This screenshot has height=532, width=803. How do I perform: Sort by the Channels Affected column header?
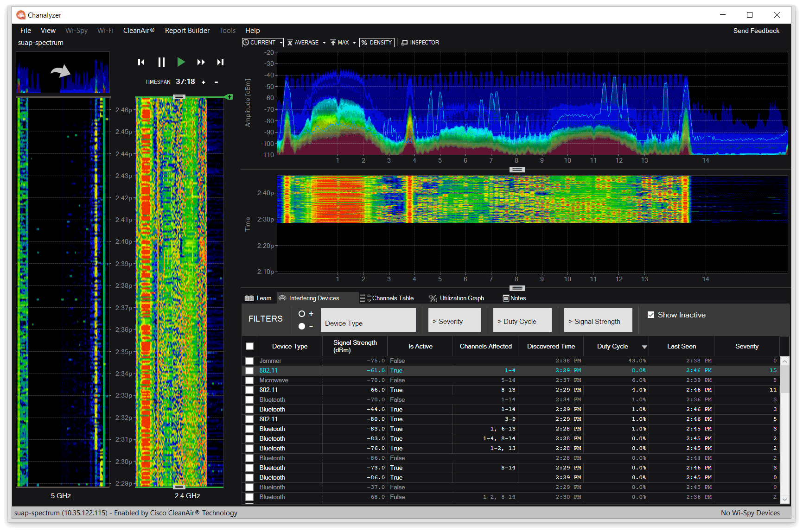485,346
